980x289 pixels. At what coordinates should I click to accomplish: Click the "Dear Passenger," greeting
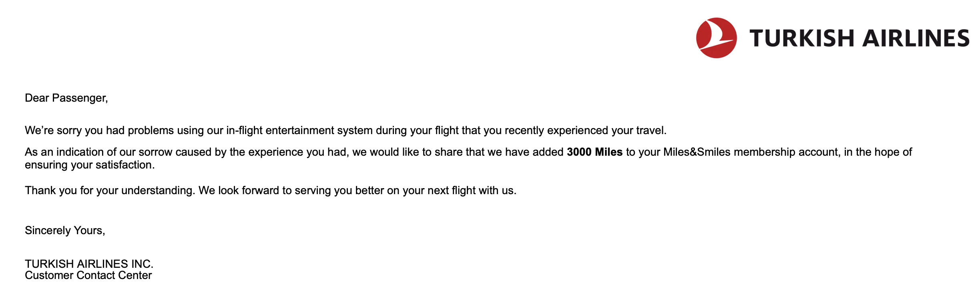point(66,98)
